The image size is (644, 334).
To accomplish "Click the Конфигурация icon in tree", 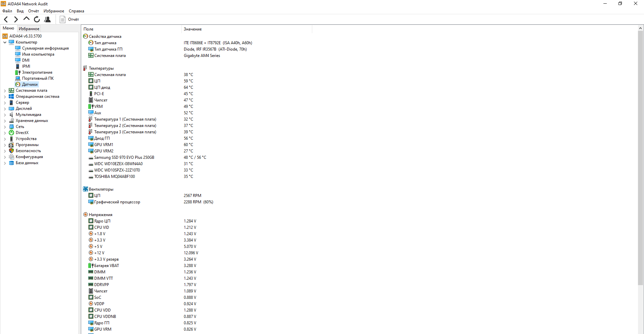I will click(x=11, y=157).
